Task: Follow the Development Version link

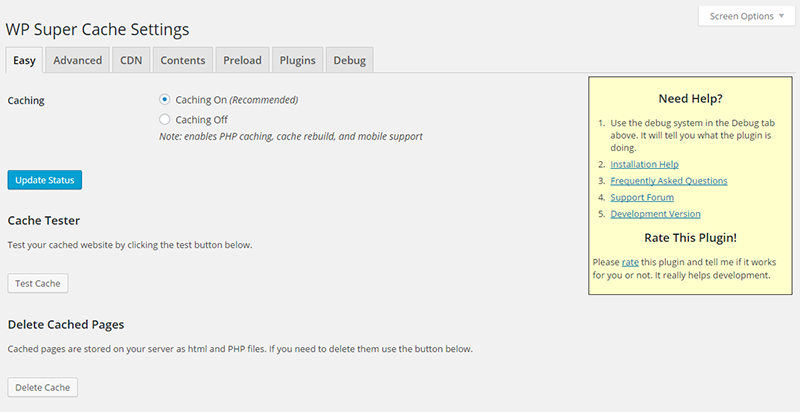Action: click(655, 214)
